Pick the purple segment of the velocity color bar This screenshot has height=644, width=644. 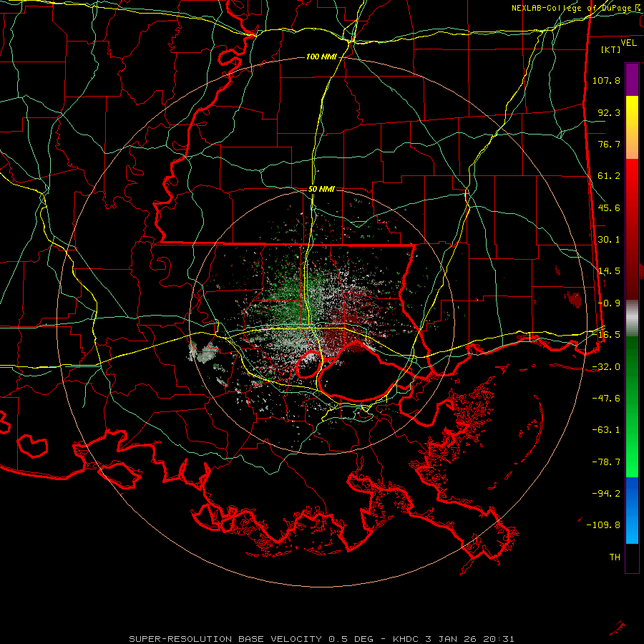point(632,79)
